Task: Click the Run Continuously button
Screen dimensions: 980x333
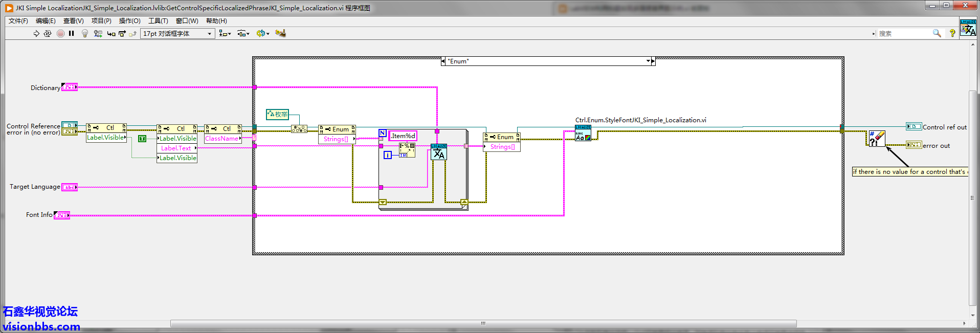Action: 48,33
